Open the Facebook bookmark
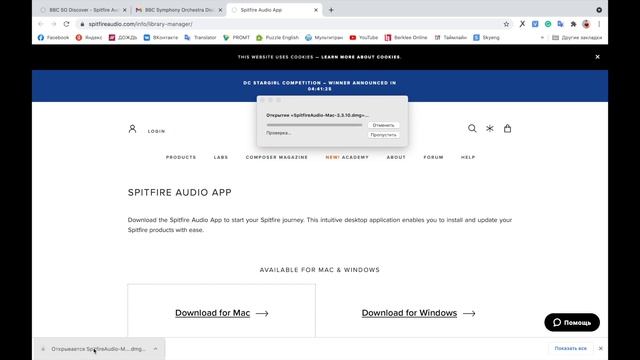This screenshot has width=640, height=360. 53,38
